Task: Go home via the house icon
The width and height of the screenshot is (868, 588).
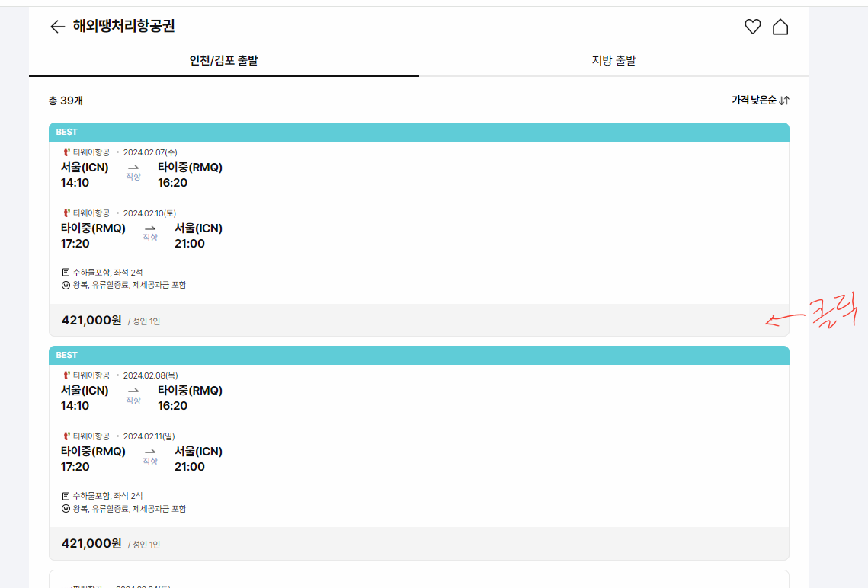Action: click(781, 26)
